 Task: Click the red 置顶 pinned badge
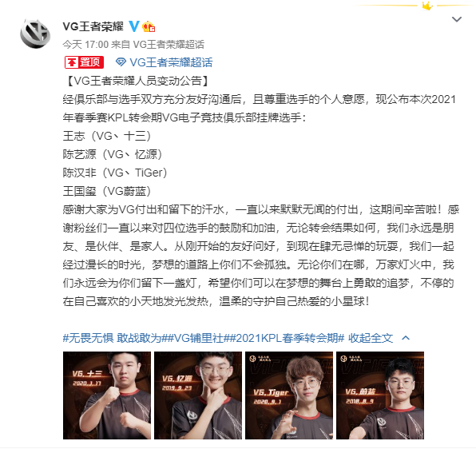84,62
